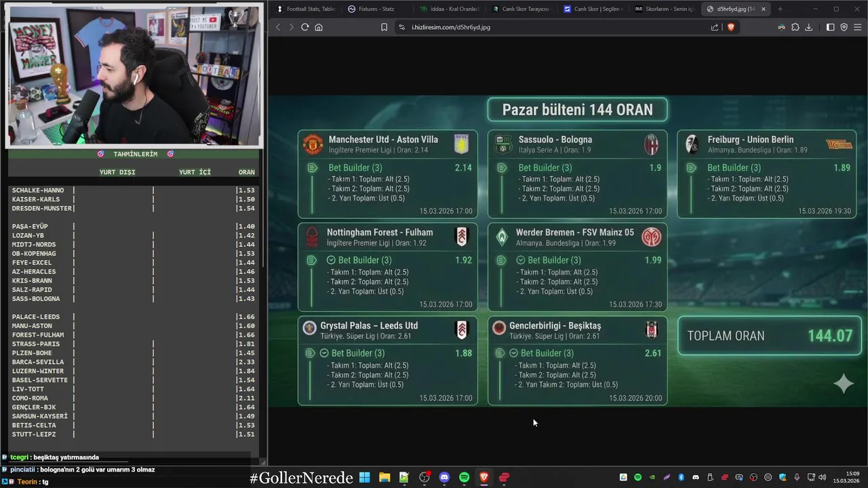View site information for hizliresim
The image size is (868, 488).
coord(401,27)
